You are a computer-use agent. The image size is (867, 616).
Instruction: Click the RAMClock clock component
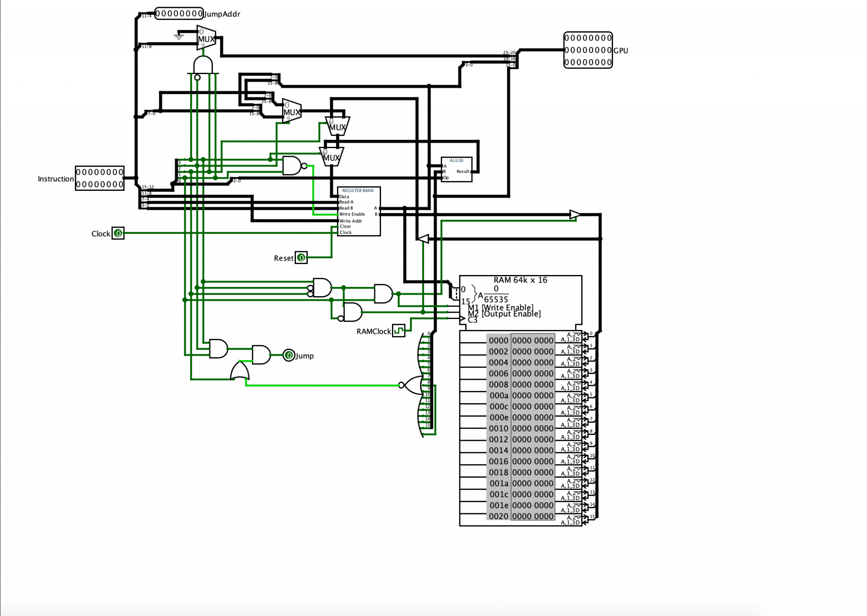[x=398, y=330]
